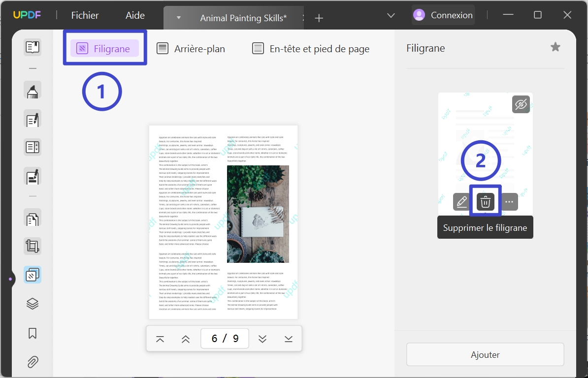Switch to Reader view mode
Image resolution: width=588 pixels, height=378 pixels.
(32, 47)
